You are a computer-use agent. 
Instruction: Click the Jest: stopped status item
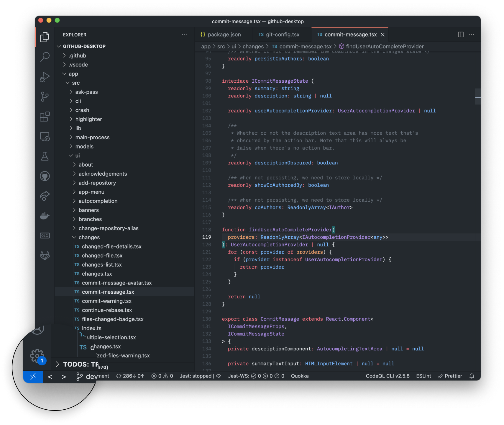click(x=200, y=376)
